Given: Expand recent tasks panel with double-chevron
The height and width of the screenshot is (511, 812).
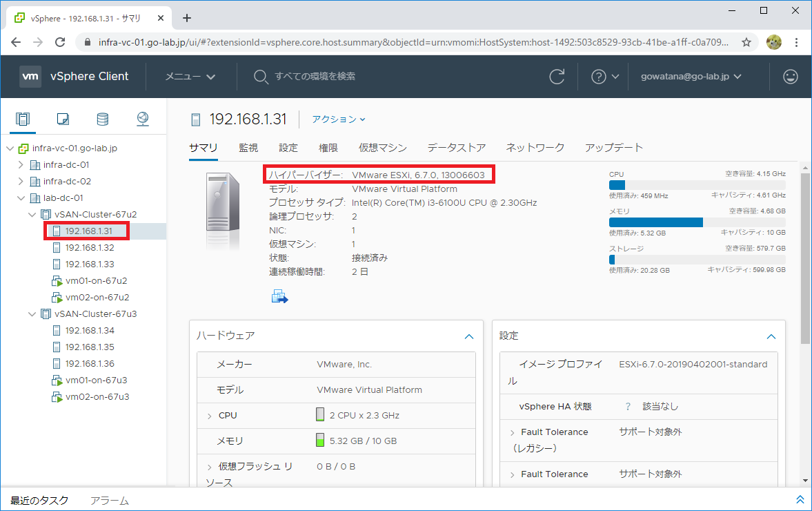Looking at the screenshot, I should 800,499.
